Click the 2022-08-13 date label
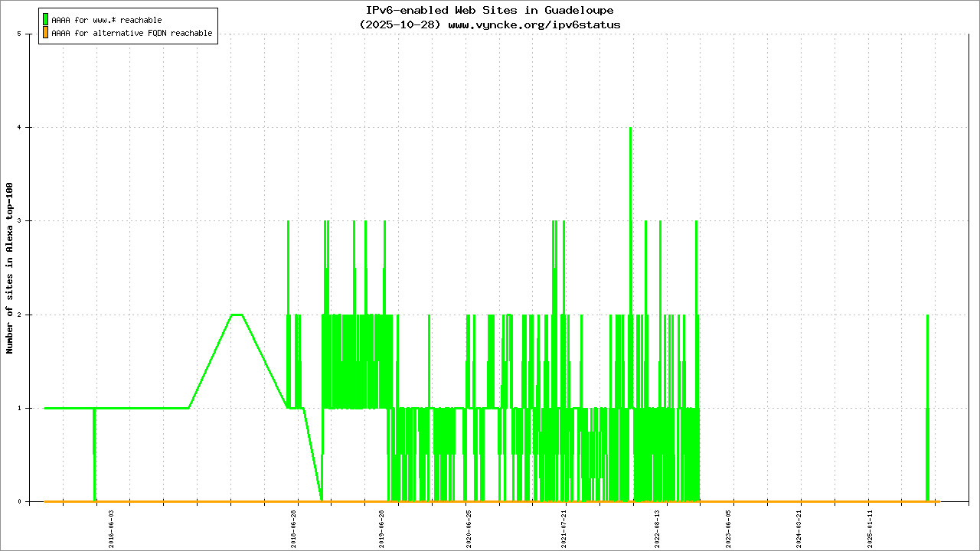Screen dimensions: 980x551 pyautogui.click(x=657, y=528)
